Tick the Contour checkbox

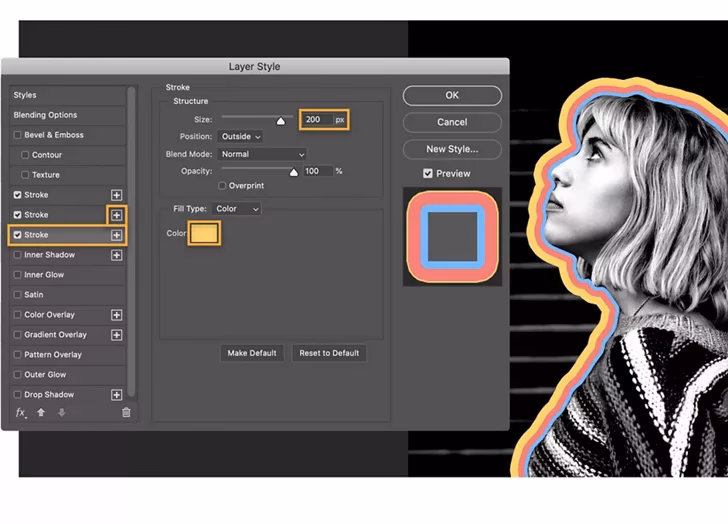click(x=25, y=155)
